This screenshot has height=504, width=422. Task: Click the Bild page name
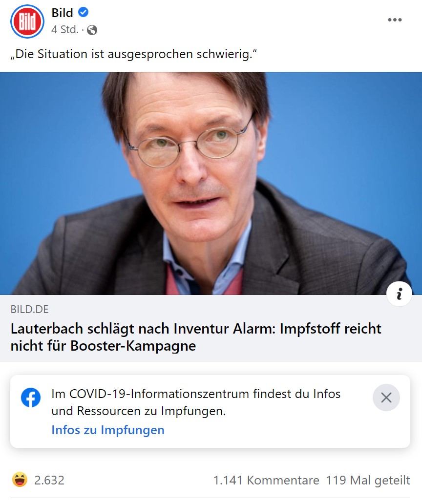pyautogui.click(x=63, y=13)
